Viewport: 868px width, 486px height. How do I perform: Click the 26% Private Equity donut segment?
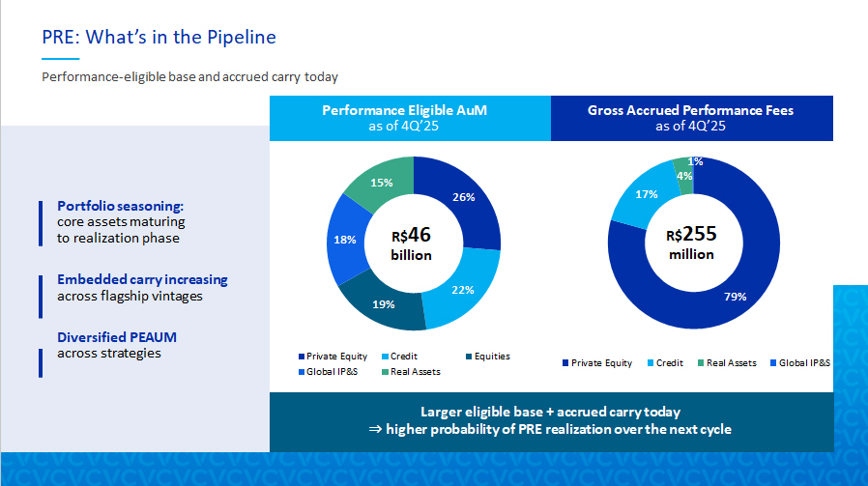point(464,199)
